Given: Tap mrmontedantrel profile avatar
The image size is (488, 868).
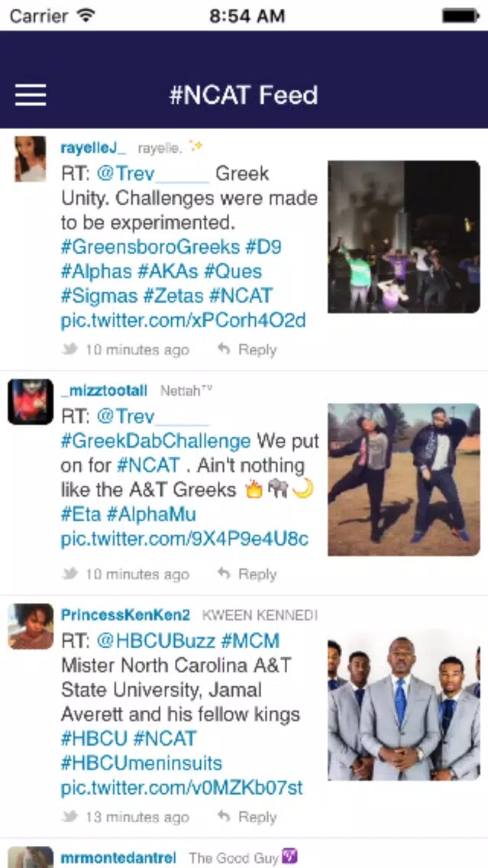Looking at the screenshot, I should (x=31, y=857).
